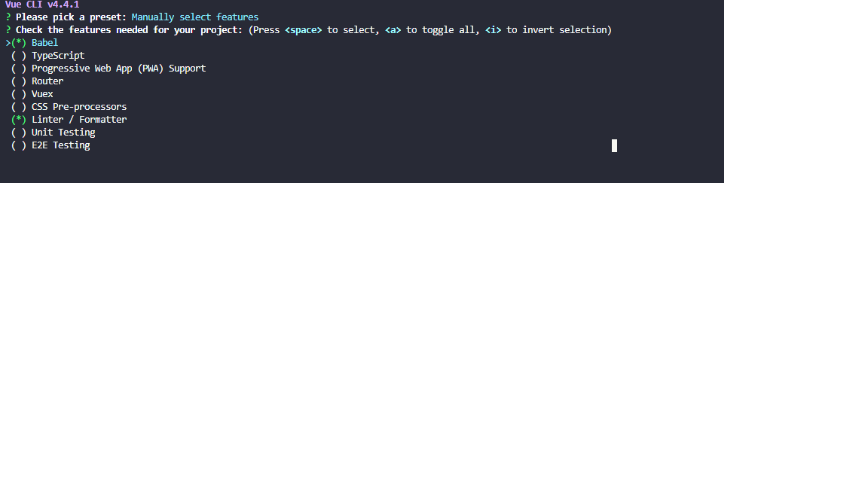Click the Vuex feature label
Screen dimensions: 868x488
click(x=42, y=94)
